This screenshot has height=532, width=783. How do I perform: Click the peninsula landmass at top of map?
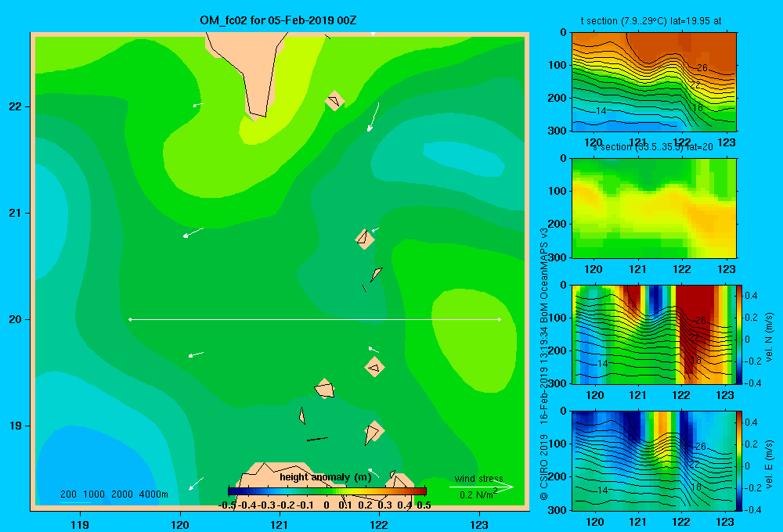click(252, 70)
